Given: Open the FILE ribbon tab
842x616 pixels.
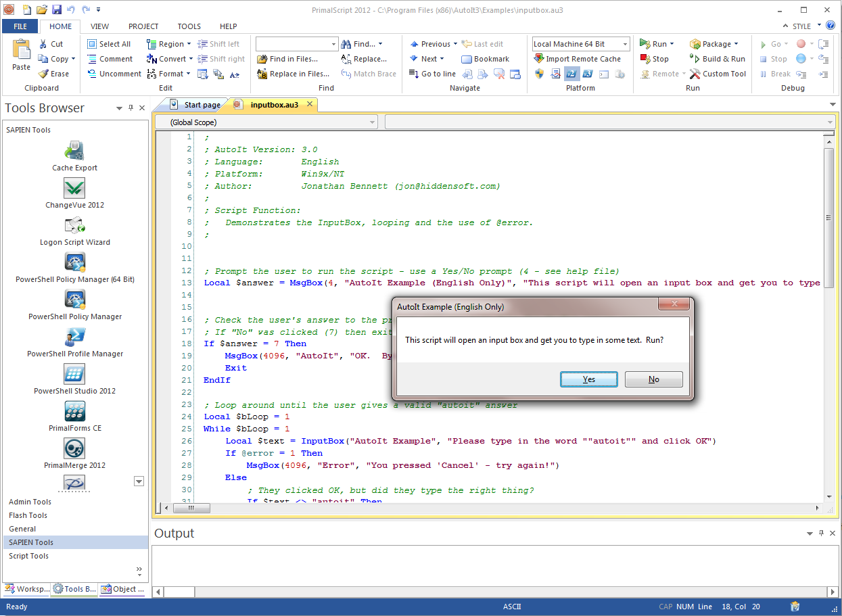Looking at the screenshot, I should pyautogui.click(x=20, y=26).
